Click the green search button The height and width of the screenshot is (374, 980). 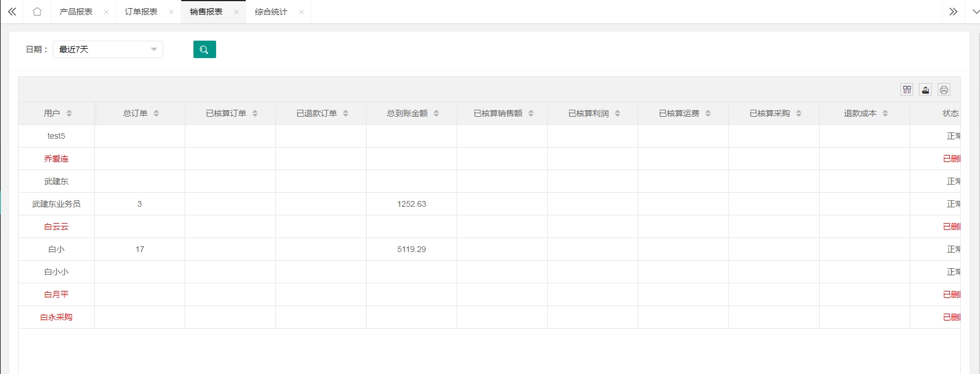(204, 49)
